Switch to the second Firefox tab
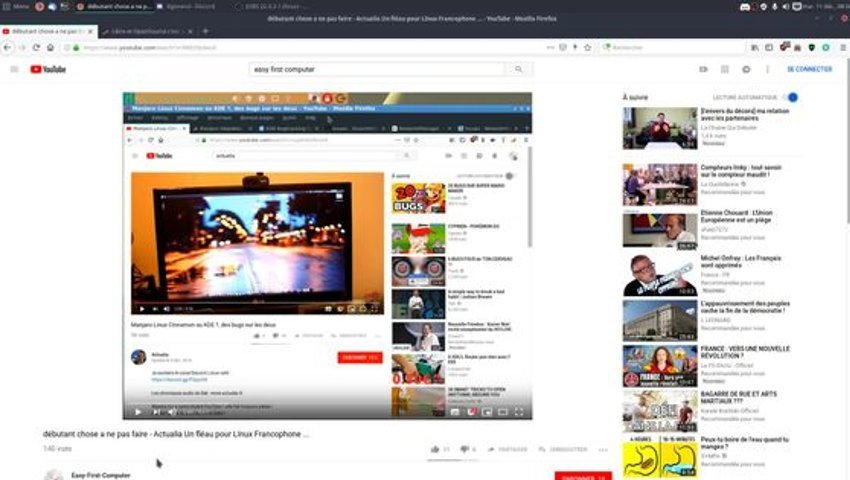850x480 pixels. [x=146, y=31]
